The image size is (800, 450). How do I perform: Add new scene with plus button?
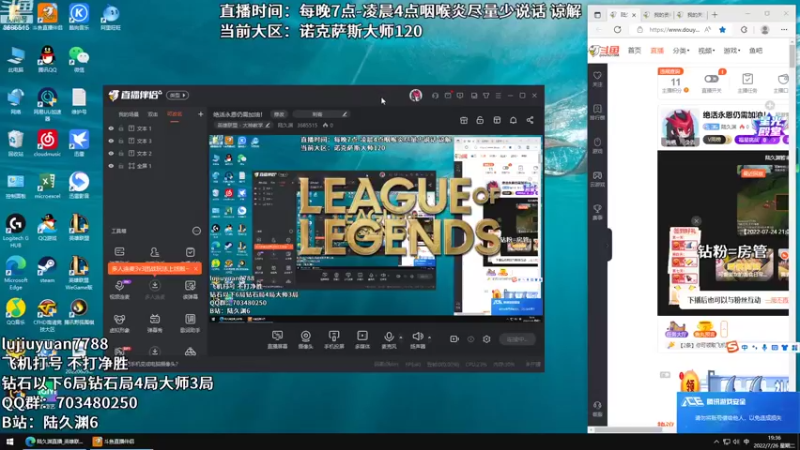point(201,114)
